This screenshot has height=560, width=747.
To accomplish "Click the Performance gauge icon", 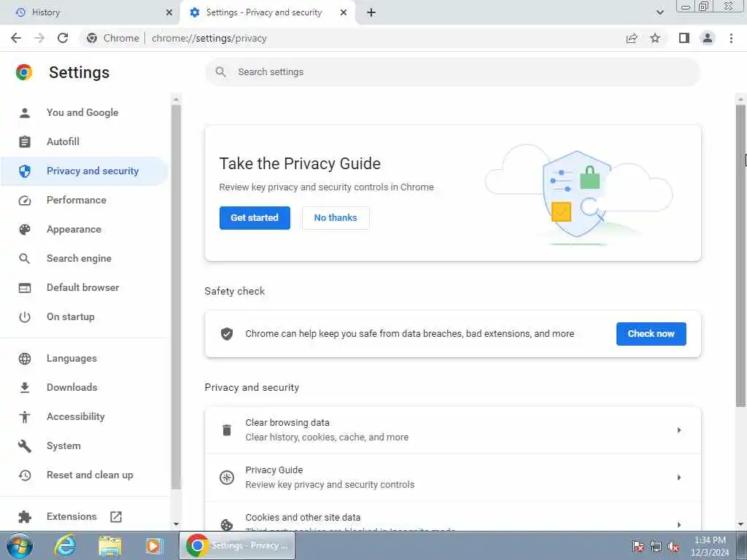I will 25,201.
